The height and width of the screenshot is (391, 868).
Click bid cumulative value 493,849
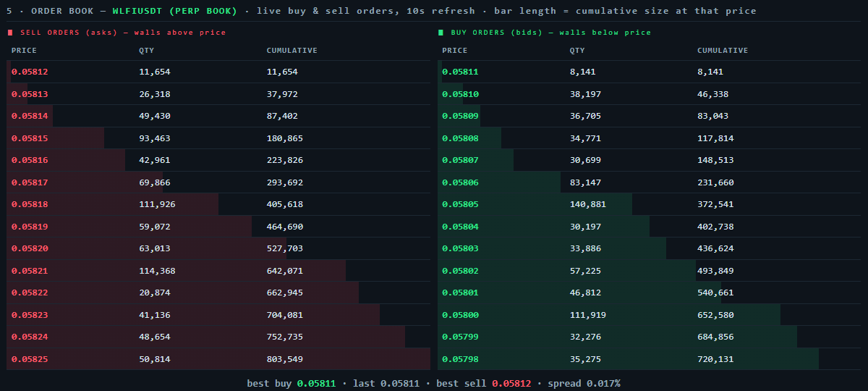715,271
